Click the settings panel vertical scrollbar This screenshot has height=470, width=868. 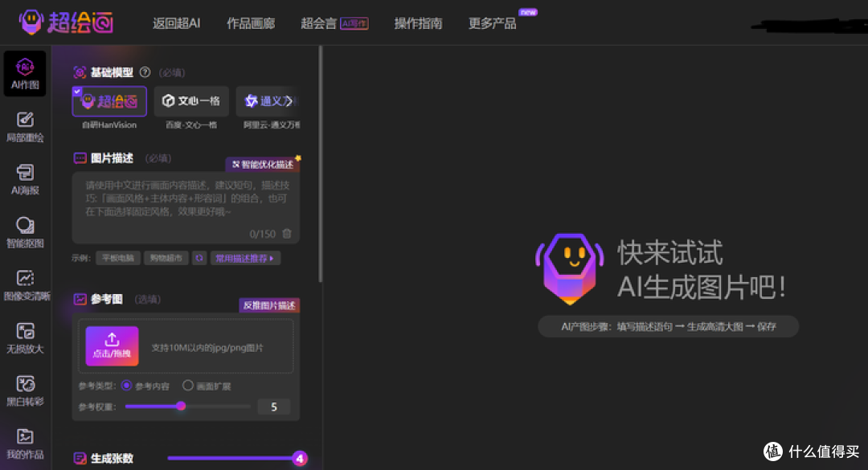320,164
